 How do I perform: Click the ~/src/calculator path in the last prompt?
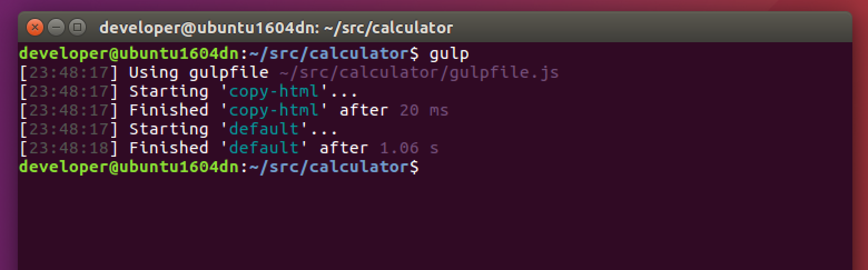(328, 167)
